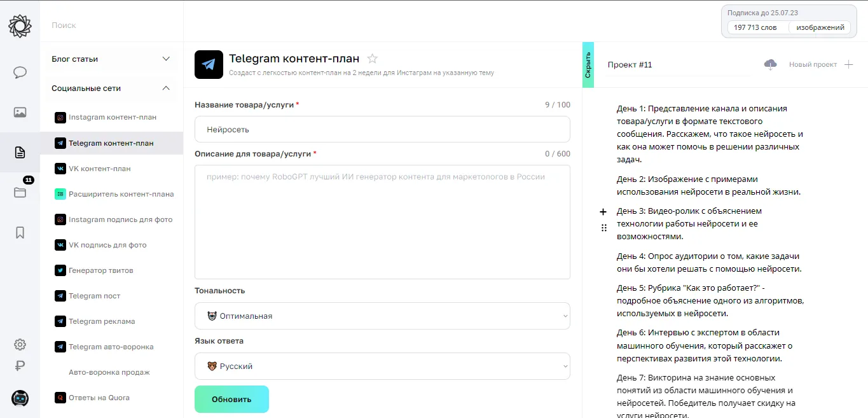Click Telegram icon of Telegram авто-воронка
This screenshot has width=868, height=418.
60,347
